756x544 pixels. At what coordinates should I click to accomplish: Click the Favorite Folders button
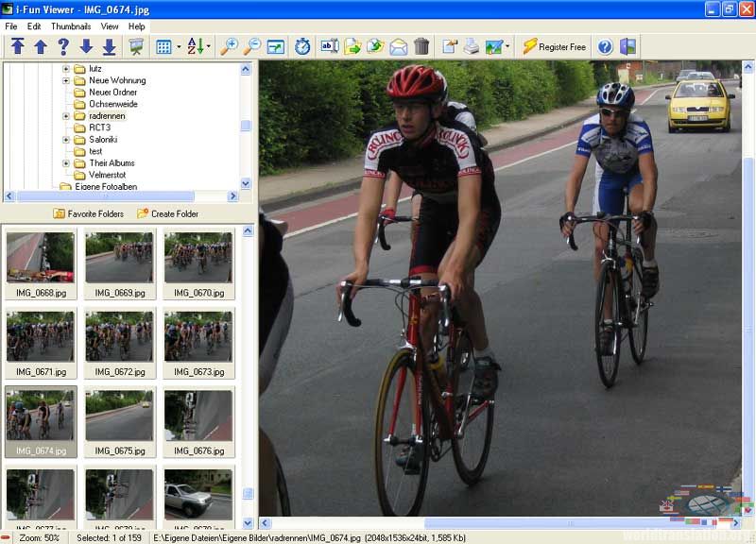(x=88, y=213)
